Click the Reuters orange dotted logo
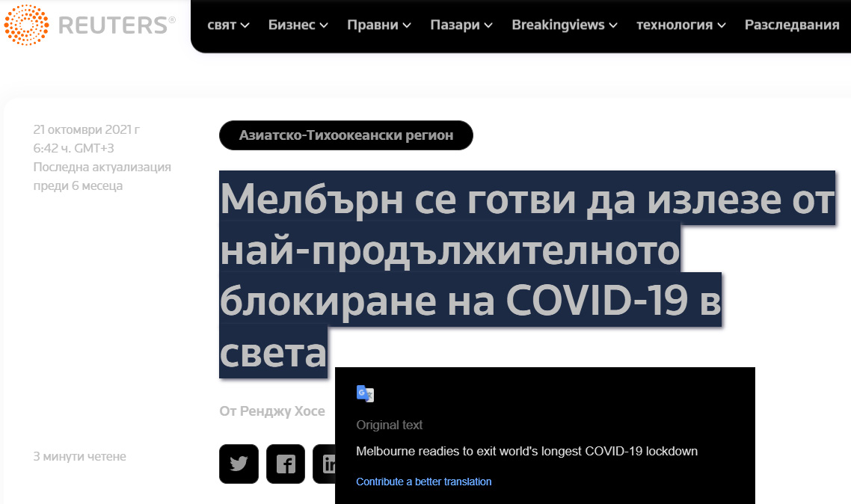851x504 pixels. coord(26,25)
